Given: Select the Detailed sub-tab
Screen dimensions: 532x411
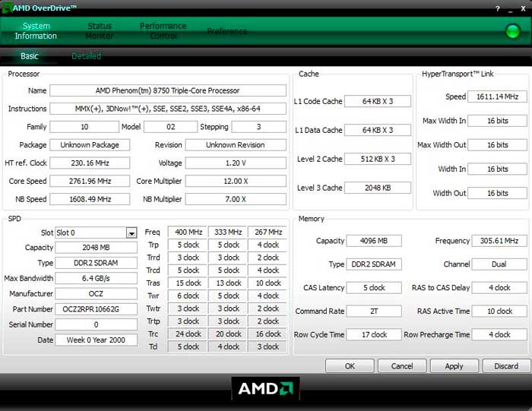Looking at the screenshot, I should [x=86, y=56].
